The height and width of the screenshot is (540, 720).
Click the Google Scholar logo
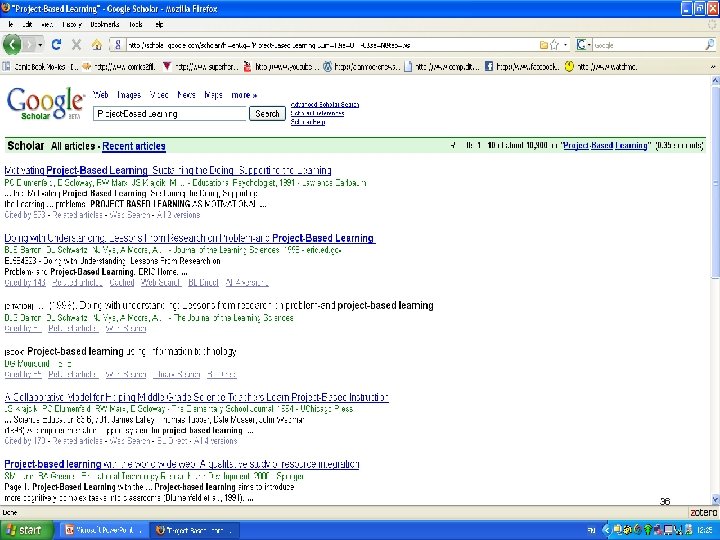pyautogui.click(x=45, y=104)
